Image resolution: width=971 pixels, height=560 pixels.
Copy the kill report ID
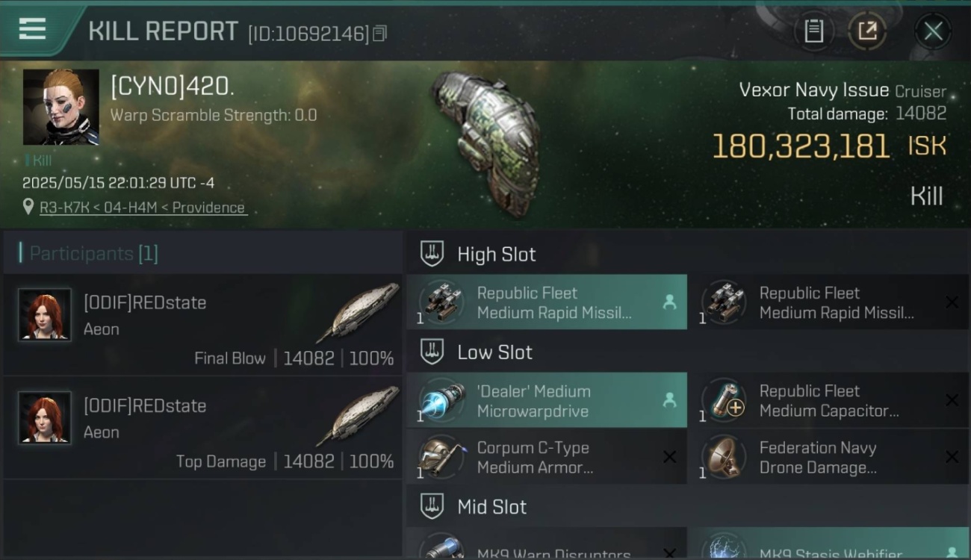(x=379, y=34)
